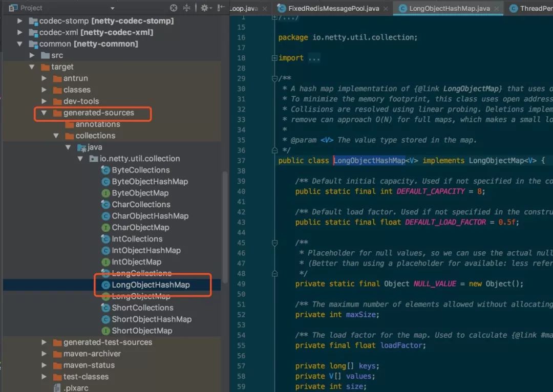Click the scroll-from-source target icon
Image resolution: width=553 pixels, height=392 pixels.
[174, 8]
